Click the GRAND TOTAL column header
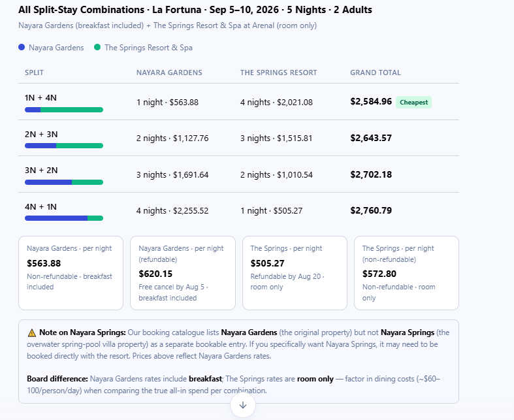Image resolution: width=514 pixels, height=420 pixels. point(376,73)
